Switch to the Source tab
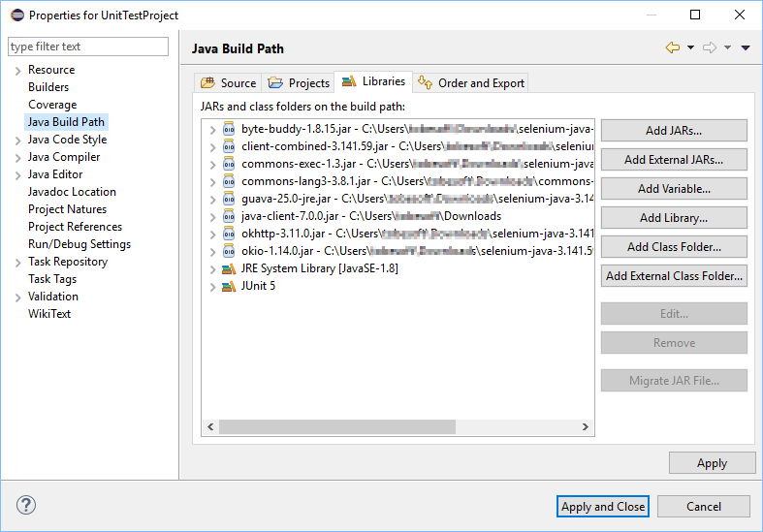 (x=229, y=83)
